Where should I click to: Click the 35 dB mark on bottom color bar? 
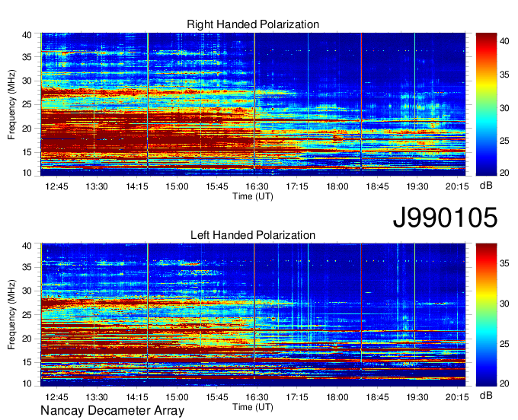(x=504, y=263)
